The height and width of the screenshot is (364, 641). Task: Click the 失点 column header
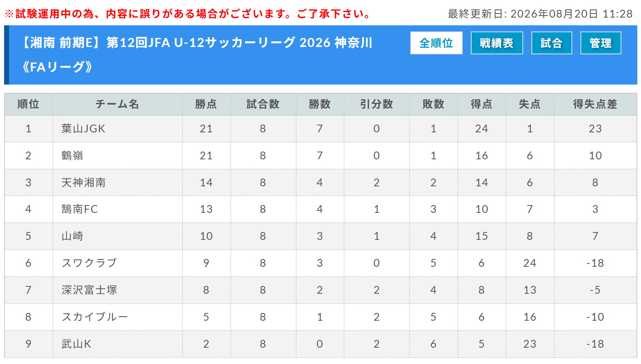coord(530,104)
